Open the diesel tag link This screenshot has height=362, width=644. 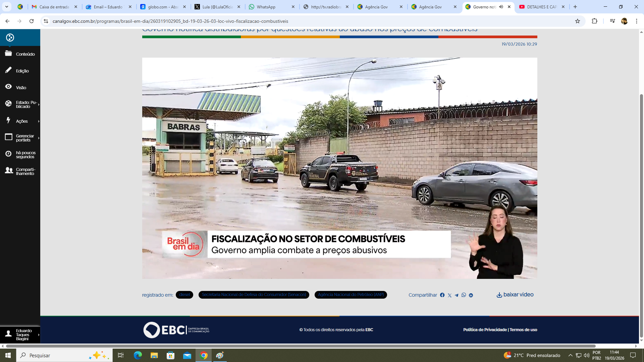coord(184,295)
